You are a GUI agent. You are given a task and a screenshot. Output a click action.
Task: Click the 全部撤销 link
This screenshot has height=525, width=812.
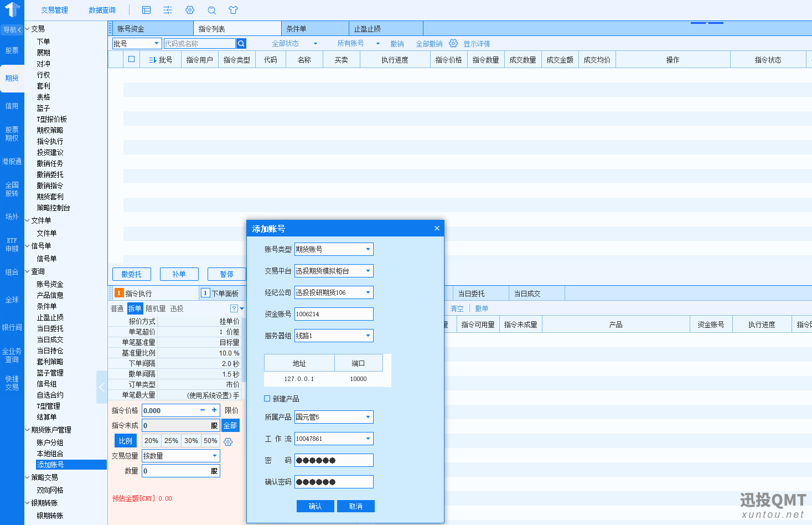[x=429, y=44]
